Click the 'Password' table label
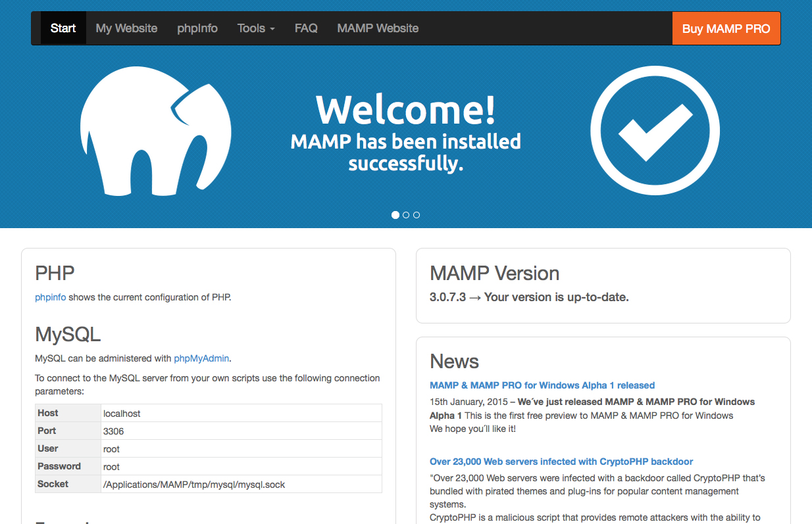Screen dimensions: 812x524 pos(59,466)
